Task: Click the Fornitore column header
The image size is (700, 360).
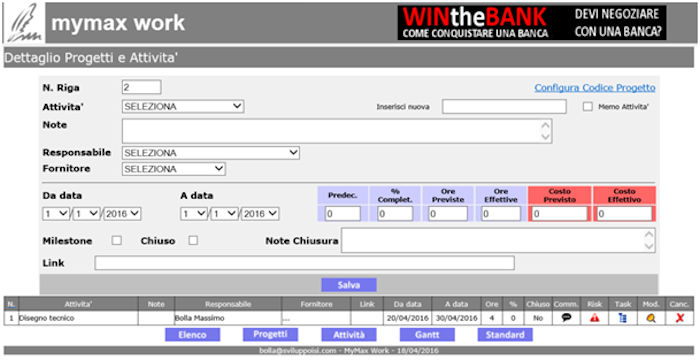Action: (x=316, y=304)
